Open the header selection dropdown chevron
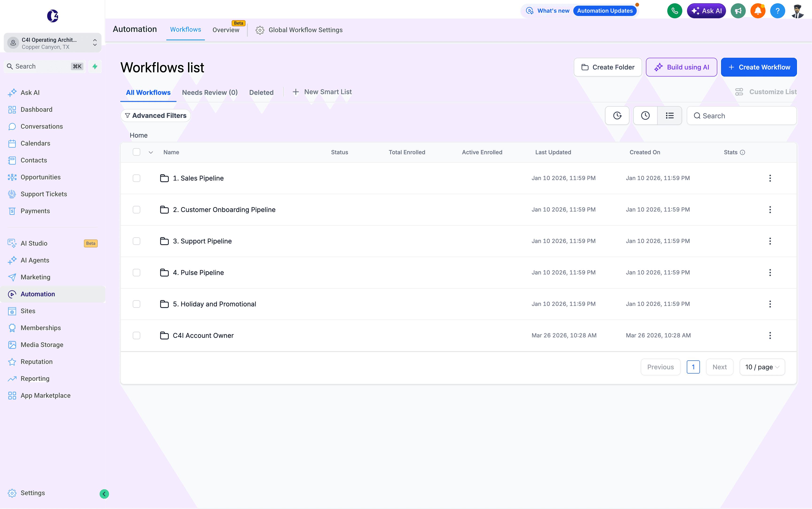This screenshot has width=812, height=509. tap(151, 153)
